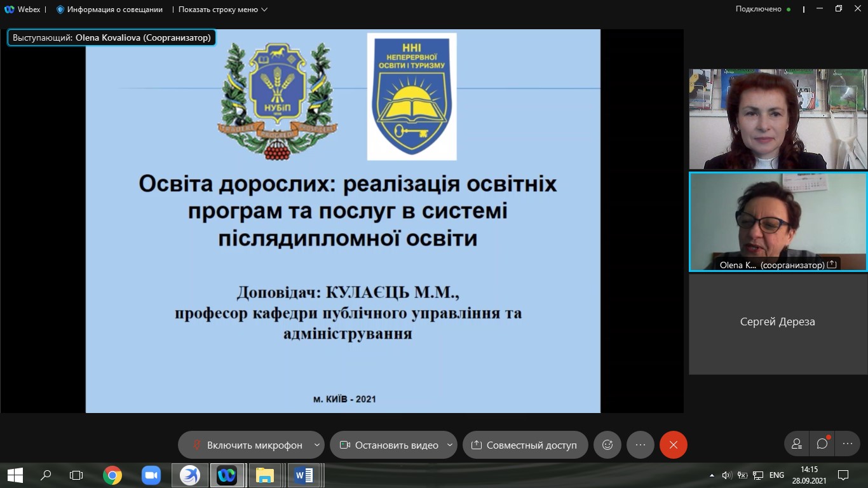The width and height of the screenshot is (868, 488).
Task: Change the ENG input language
Action: [x=776, y=475]
